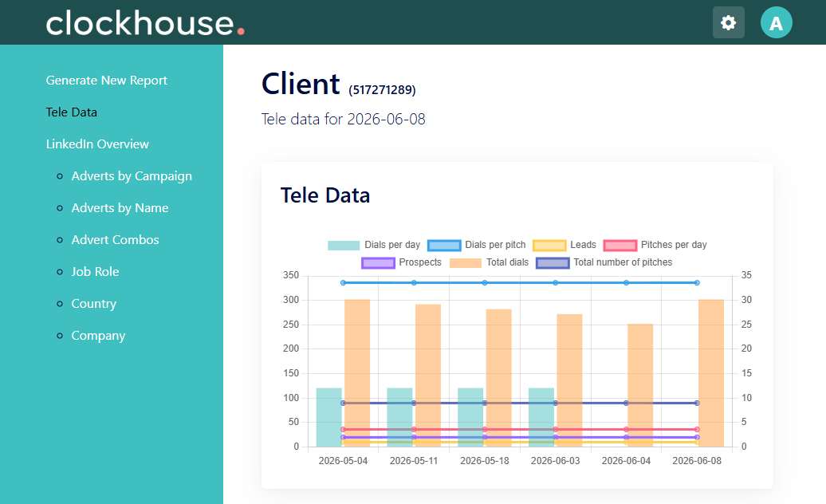
Task: Toggle Pitches per day legend item
Action: point(655,245)
